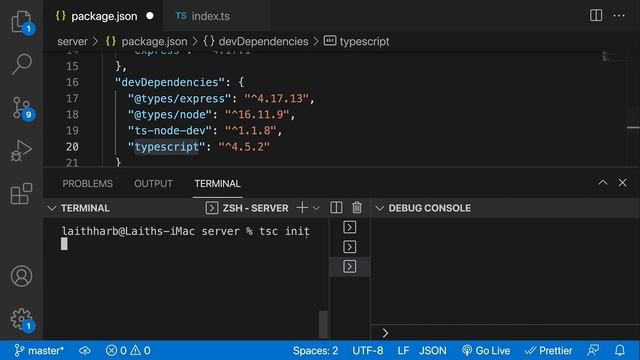Switch git branch master in status bar
The height and width of the screenshot is (360, 640).
click(39, 350)
